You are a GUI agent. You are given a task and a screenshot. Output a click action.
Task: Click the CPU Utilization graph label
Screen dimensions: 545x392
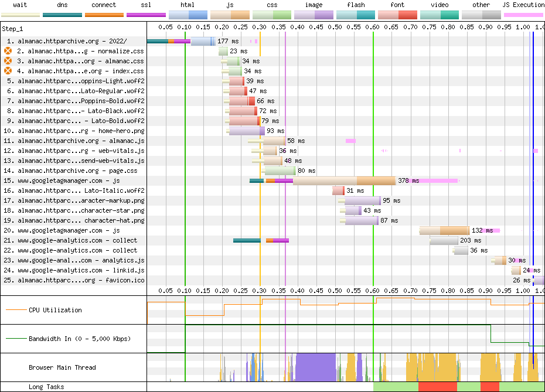[55, 310]
